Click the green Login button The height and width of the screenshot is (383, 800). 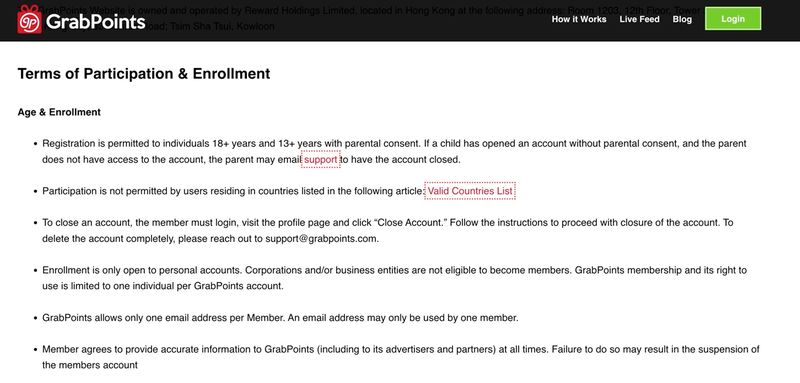click(733, 19)
